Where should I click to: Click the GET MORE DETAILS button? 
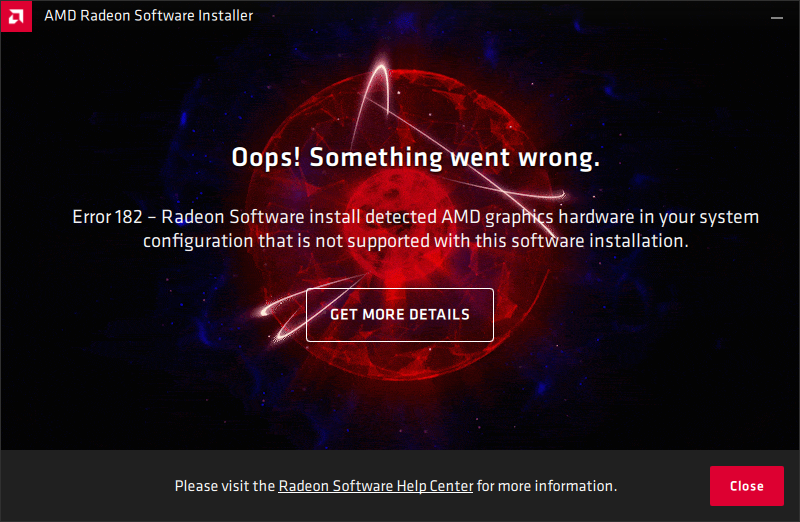[399, 315]
